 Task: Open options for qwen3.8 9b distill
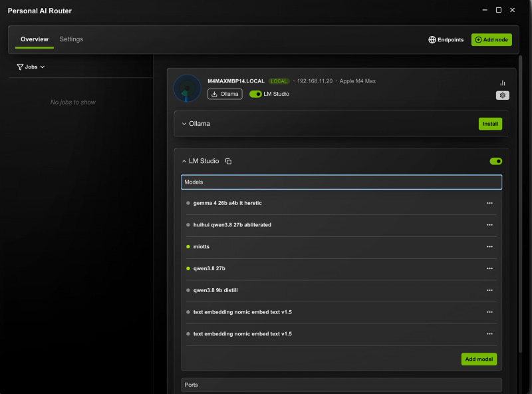(489, 290)
